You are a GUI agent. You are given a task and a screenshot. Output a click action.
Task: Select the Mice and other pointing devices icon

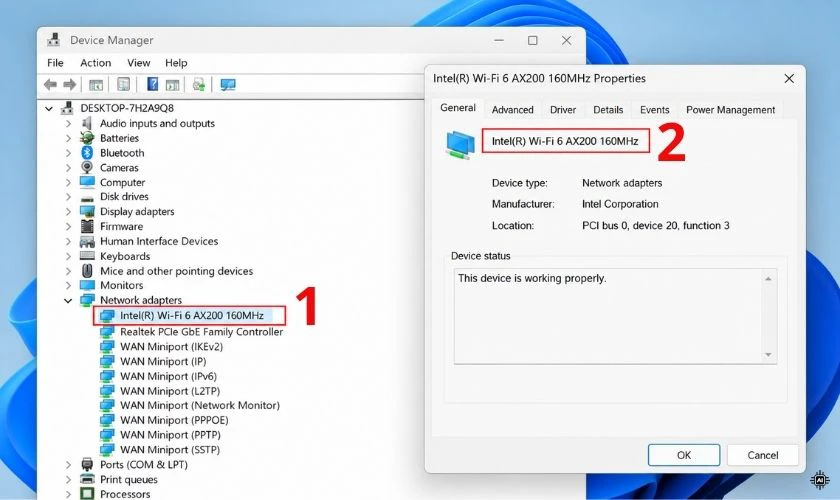pos(87,271)
